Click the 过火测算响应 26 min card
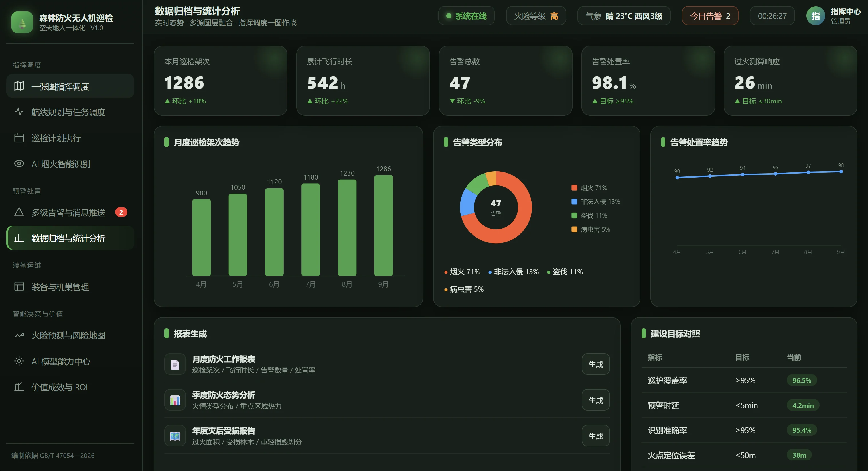 790,81
